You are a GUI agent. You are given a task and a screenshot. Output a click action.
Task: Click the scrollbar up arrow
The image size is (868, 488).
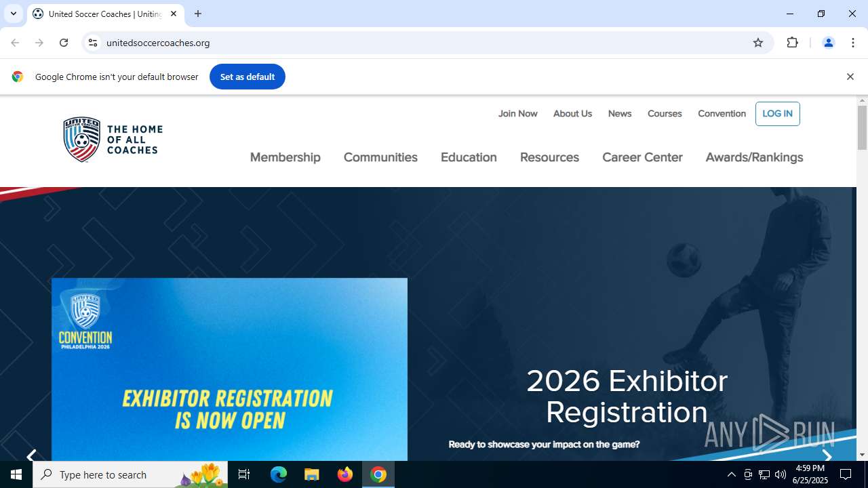pyautogui.click(x=862, y=100)
